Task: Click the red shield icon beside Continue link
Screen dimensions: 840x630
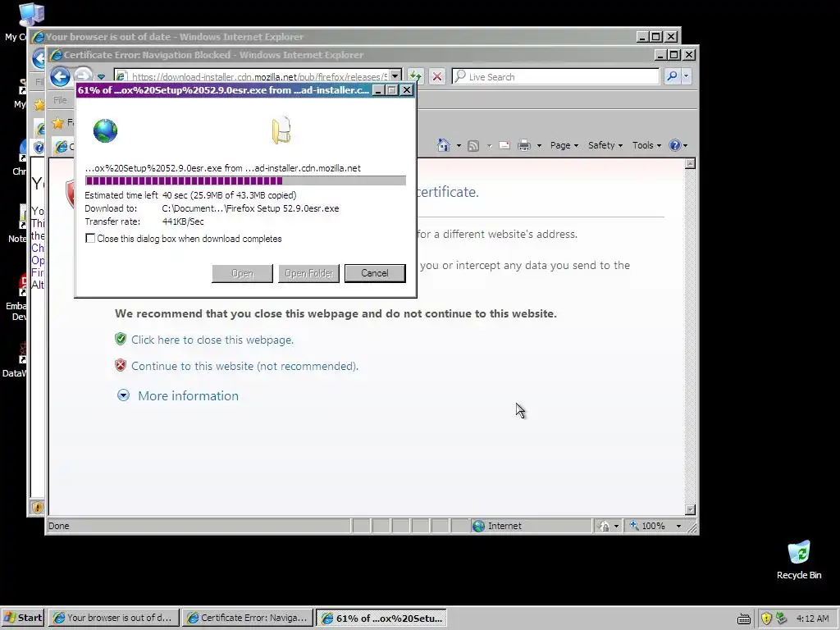Action: (x=121, y=365)
